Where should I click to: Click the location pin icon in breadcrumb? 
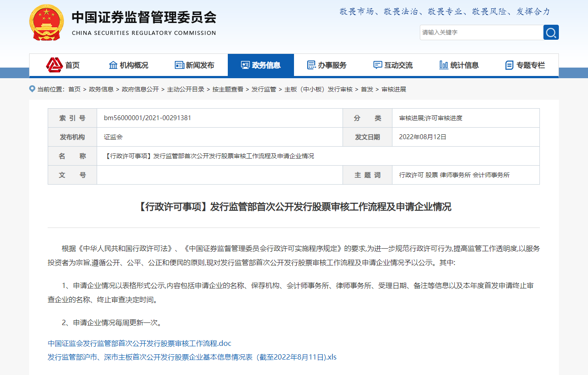tap(32, 89)
